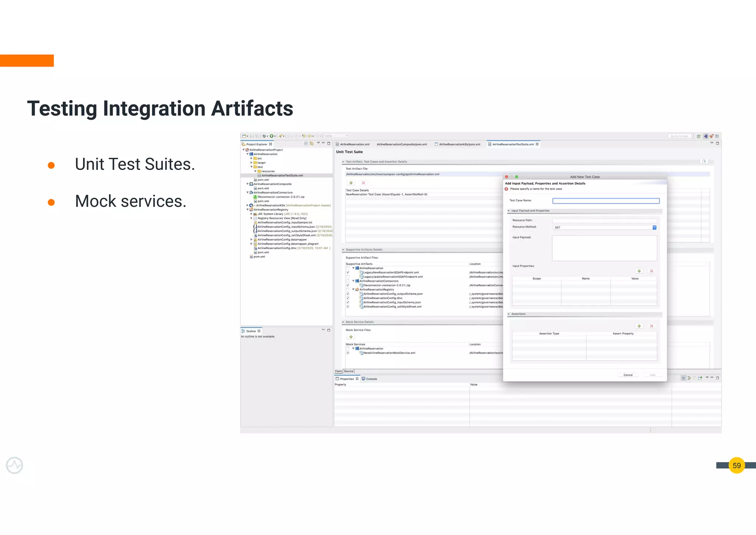Close the AirlineReservationTestSuite.xml editor tab
Screen dimensions: 756x535
(537, 144)
